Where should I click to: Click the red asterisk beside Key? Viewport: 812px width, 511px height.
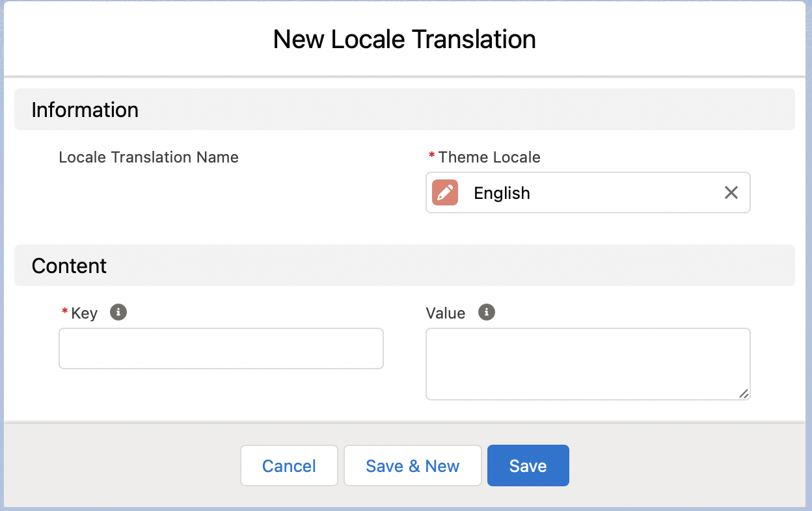point(64,313)
